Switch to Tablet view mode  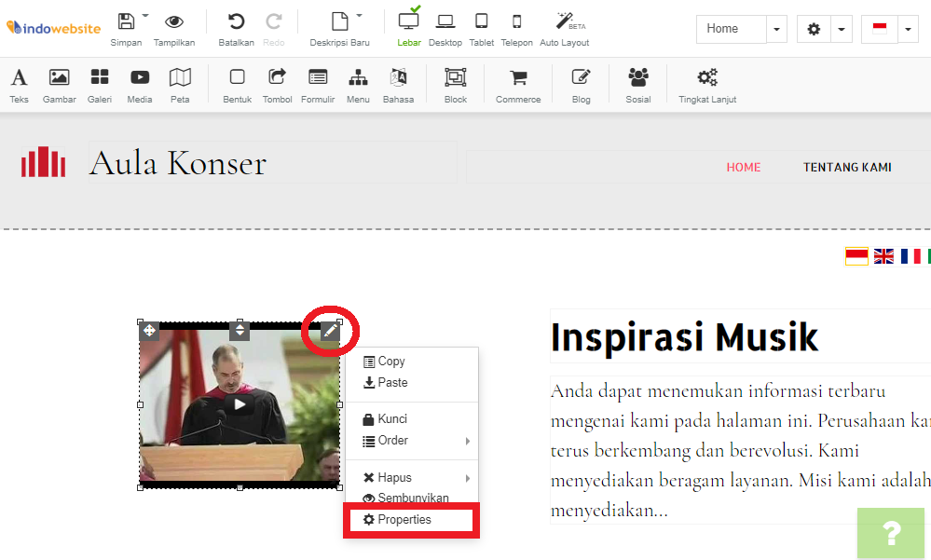tap(481, 21)
